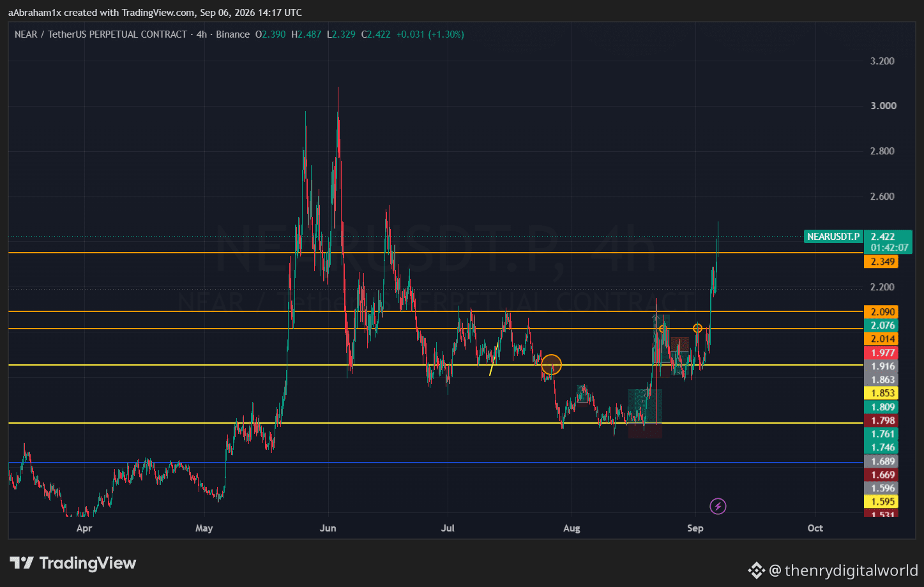Click the short yellow diagonal trend line
924x587 pixels.
(494, 359)
